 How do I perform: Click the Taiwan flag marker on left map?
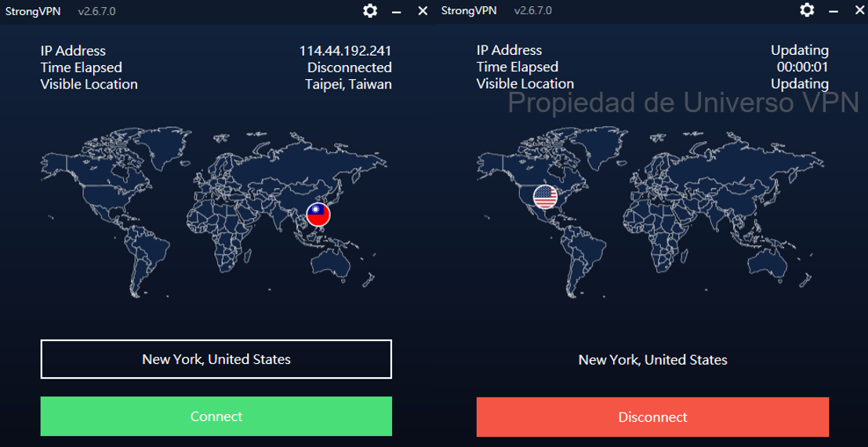(x=318, y=214)
